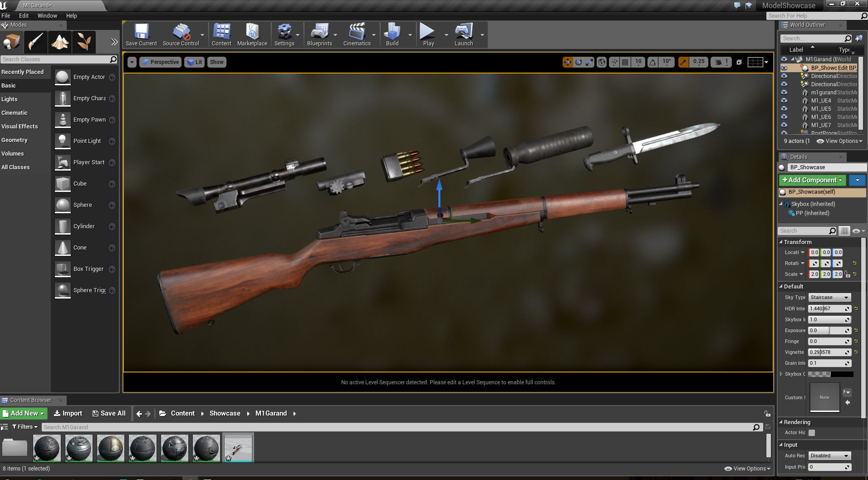Toggle rotation snapping in viewport
This screenshot has width=868, height=480.
point(652,62)
